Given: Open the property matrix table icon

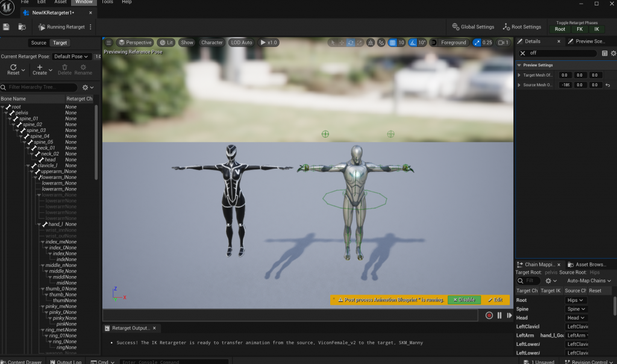Looking at the screenshot, I should pyautogui.click(x=604, y=53).
